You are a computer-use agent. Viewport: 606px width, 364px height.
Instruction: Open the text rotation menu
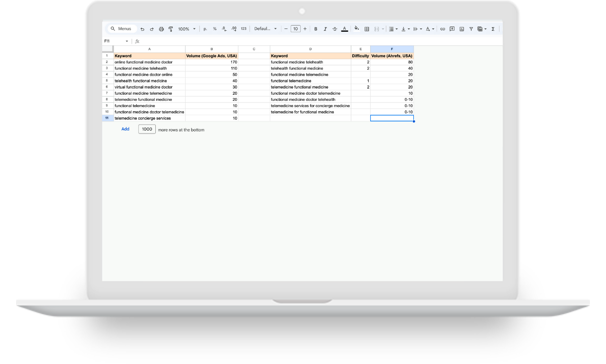tap(428, 29)
